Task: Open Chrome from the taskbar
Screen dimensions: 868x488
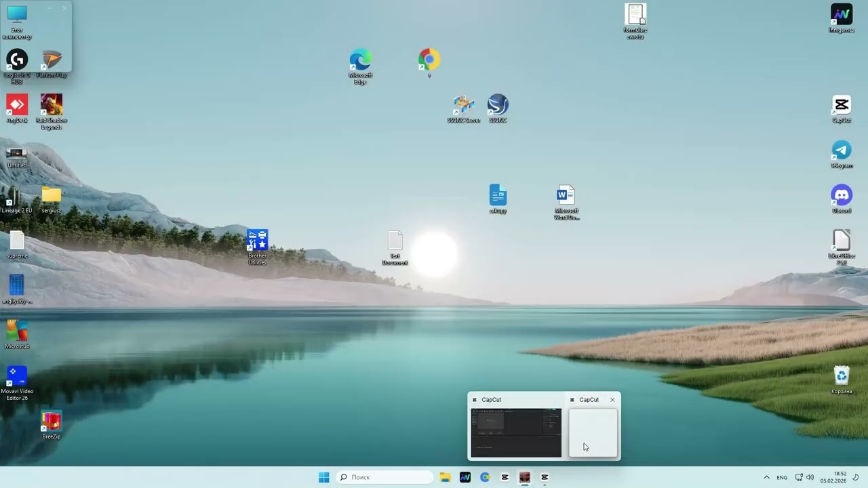Action: point(485,477)
